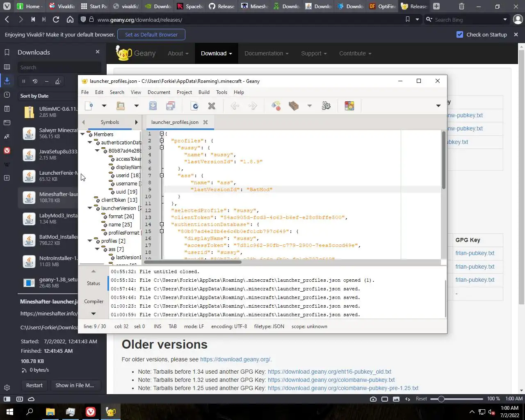Click the Save All toolbar icon
Screen dimensions: 525x420
point(171,106)
